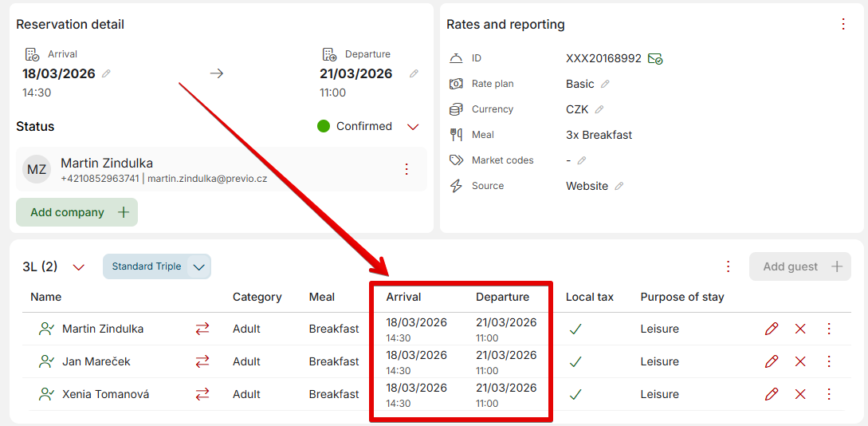Screen dimensions: 868x426
Task: Expand the Confirmed status dropdown
Action: coord(413,127)
